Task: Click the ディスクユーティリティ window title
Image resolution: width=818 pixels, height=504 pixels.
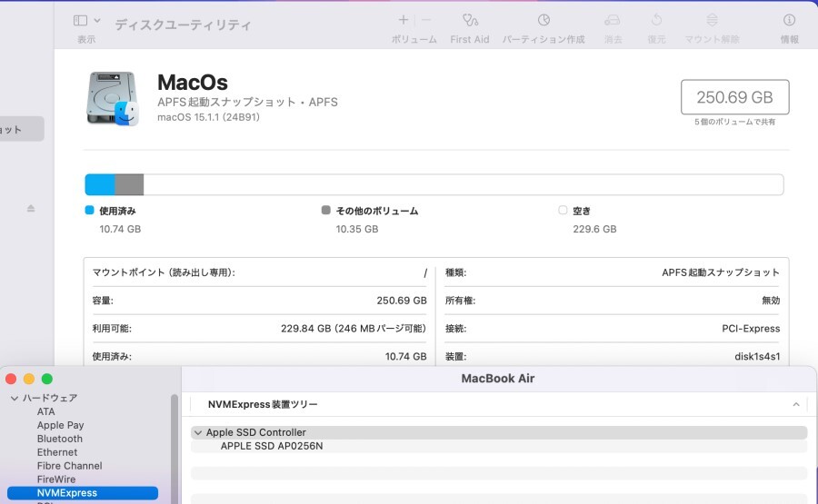Action: coord(183,25)
